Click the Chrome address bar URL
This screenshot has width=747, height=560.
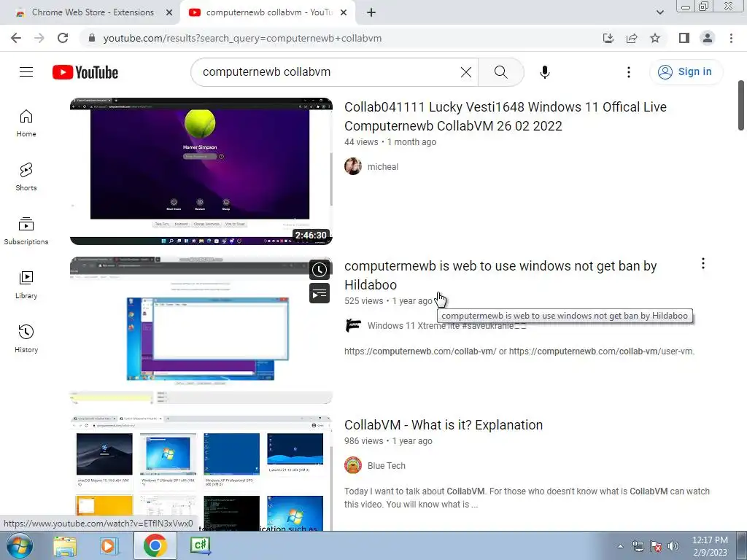(x=242, y=38)
